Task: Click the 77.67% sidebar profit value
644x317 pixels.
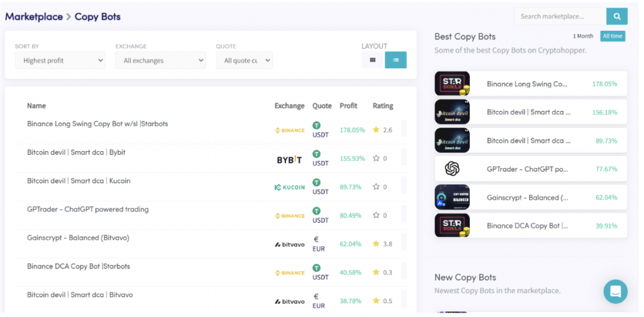Action: [607, 169]
